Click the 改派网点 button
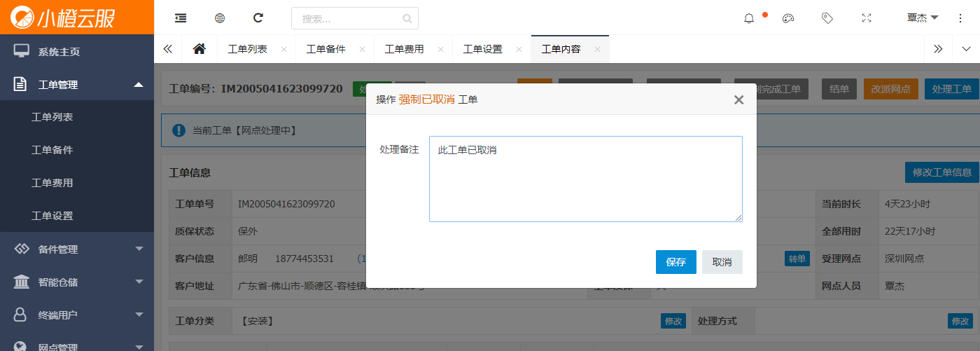The image size is (980, 351). 891,89
